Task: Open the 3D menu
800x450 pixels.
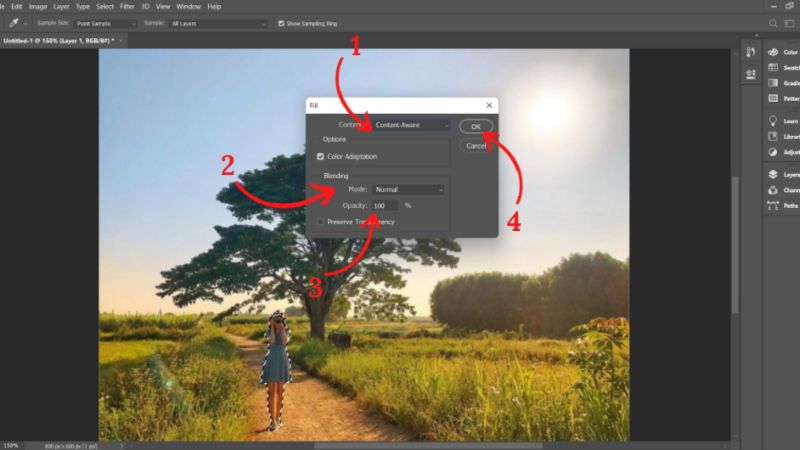Action: (145, 7)
